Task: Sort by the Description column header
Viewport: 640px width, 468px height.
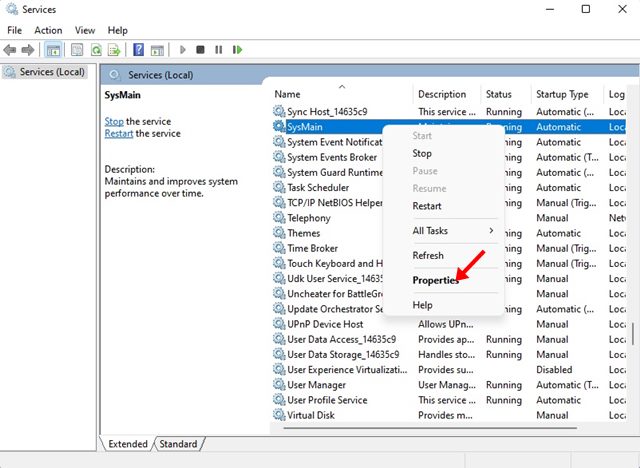Action: pos(447,94)
